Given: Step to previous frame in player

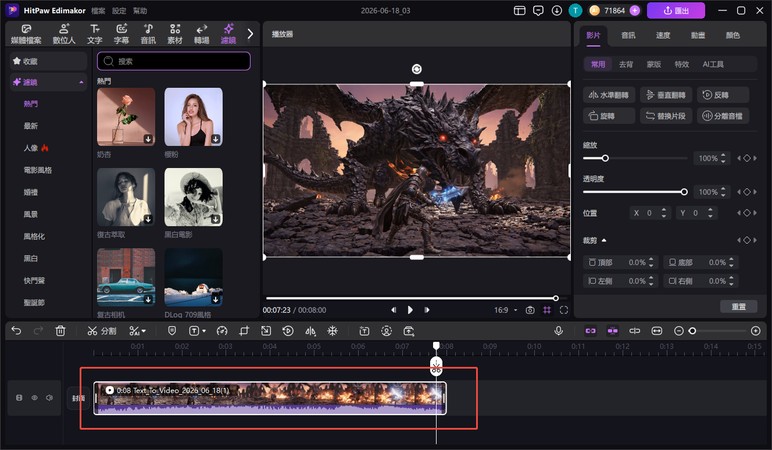Looking at the screenshot, I should (393, 310).
